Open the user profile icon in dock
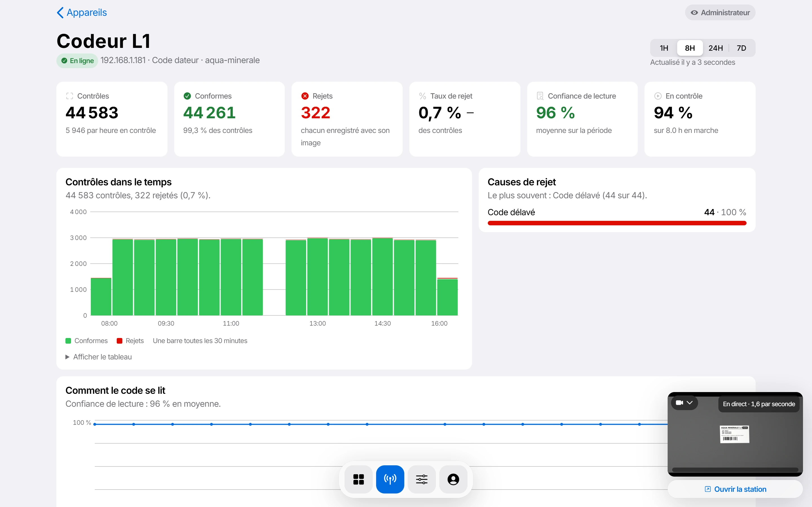Viewport: 812px width, 507px height. point(453,479)
